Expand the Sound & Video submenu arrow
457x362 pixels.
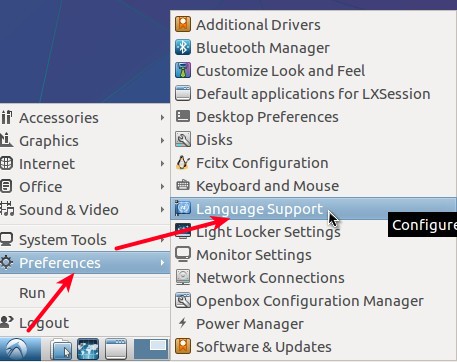point(162,210)
